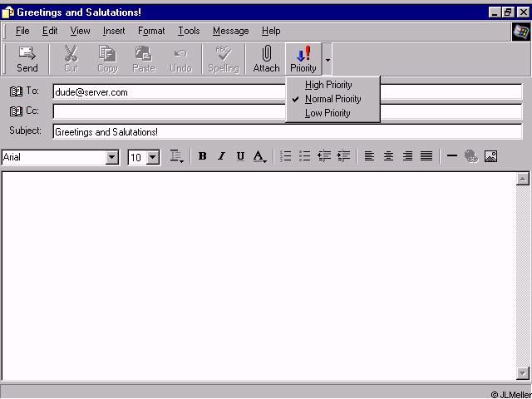
Task: Click the Send toolbar button
Action: [27, 59]
